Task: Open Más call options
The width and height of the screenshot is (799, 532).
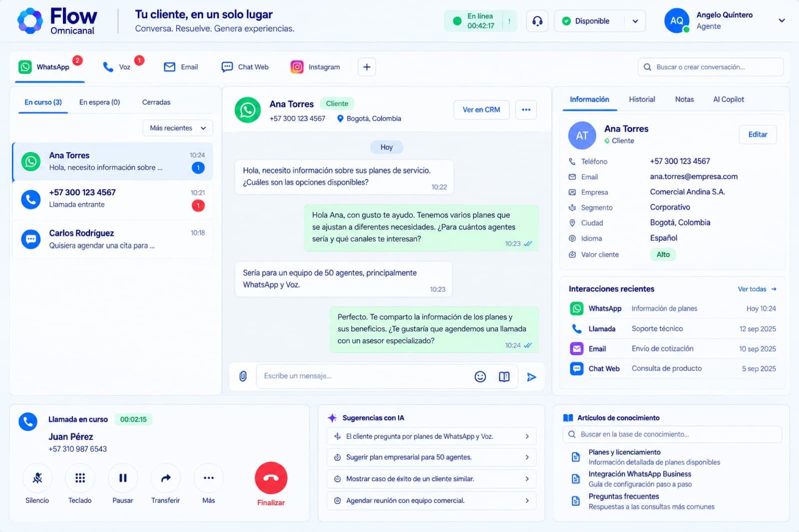Action: point(209,478)
